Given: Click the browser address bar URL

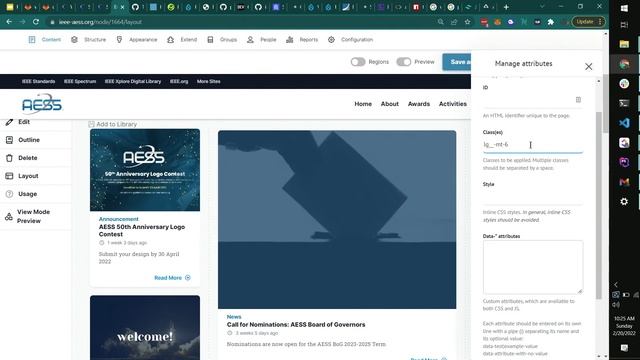Looking at the screenshot, I should pos(100,22).
